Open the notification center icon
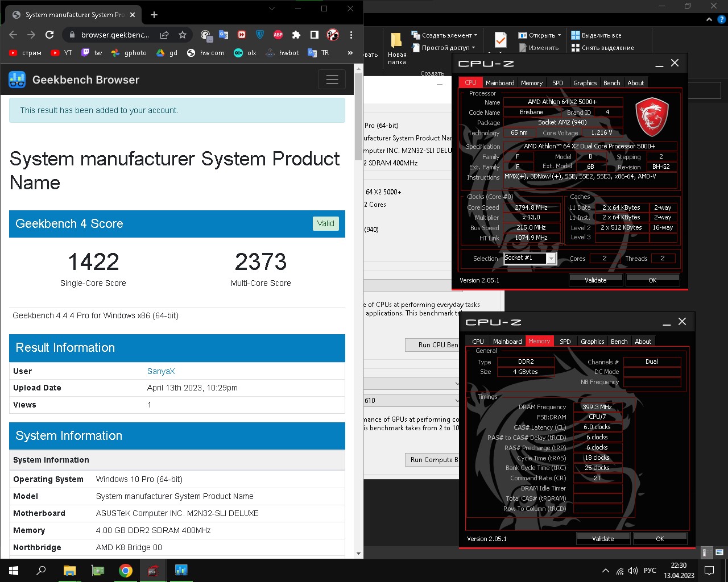 (x=709, y=571)
